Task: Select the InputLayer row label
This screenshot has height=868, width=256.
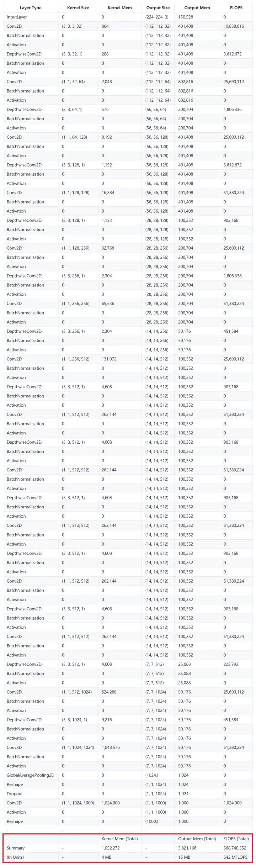Action: pos(17,17)
